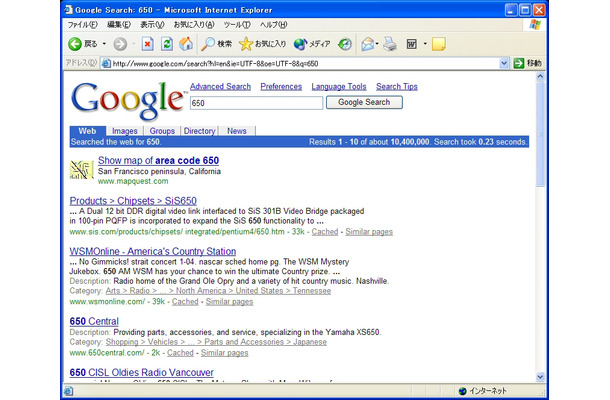The height and width of the screenshot is (400, 610).
Task: Open dropdown arrow next to Word edit icon
Action: pos(425,44)
